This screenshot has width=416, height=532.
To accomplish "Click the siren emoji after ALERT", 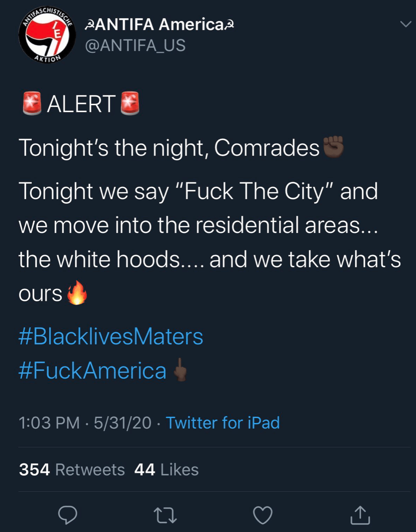I will pyautogui.click(x=129, y=103).
